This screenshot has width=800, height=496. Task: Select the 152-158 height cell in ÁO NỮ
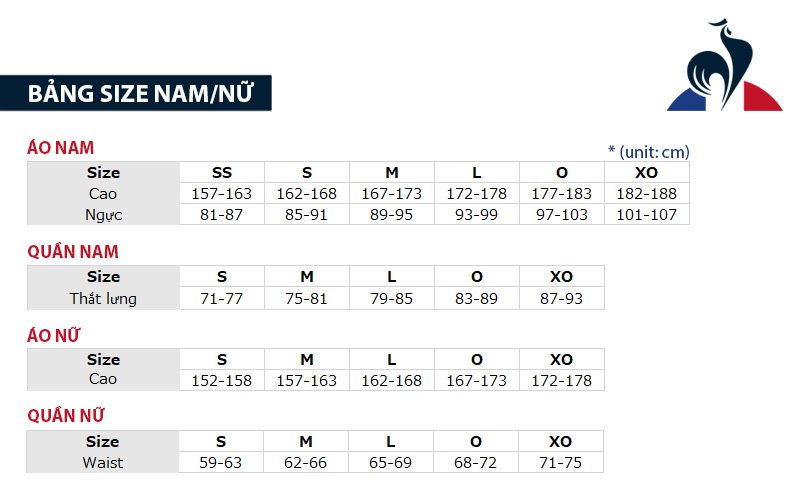[222, 381]
